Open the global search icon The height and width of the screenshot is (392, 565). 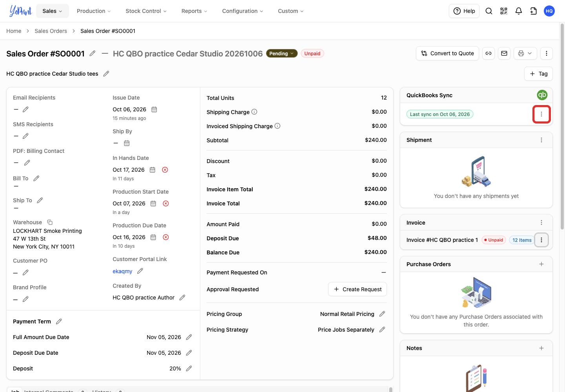click(489, 11)
